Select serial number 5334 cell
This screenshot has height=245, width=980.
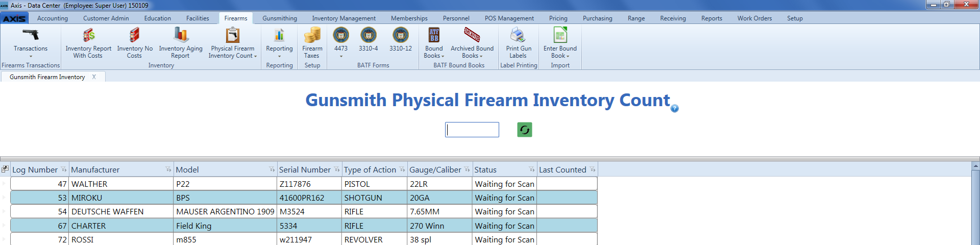point(309,226)
